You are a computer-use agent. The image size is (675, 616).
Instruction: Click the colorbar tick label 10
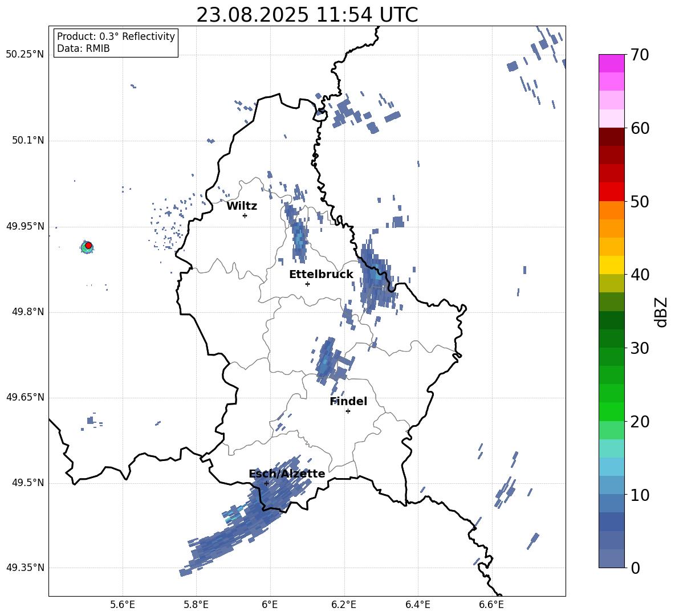click(640, 495)
